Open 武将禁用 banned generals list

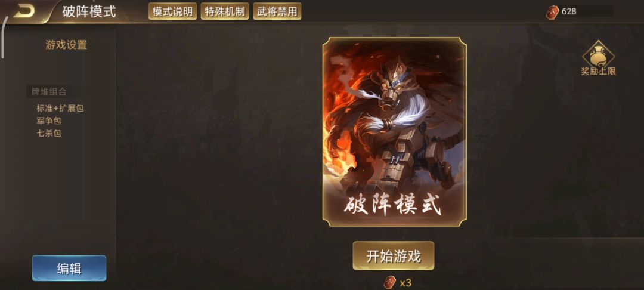tap(277, 11)
